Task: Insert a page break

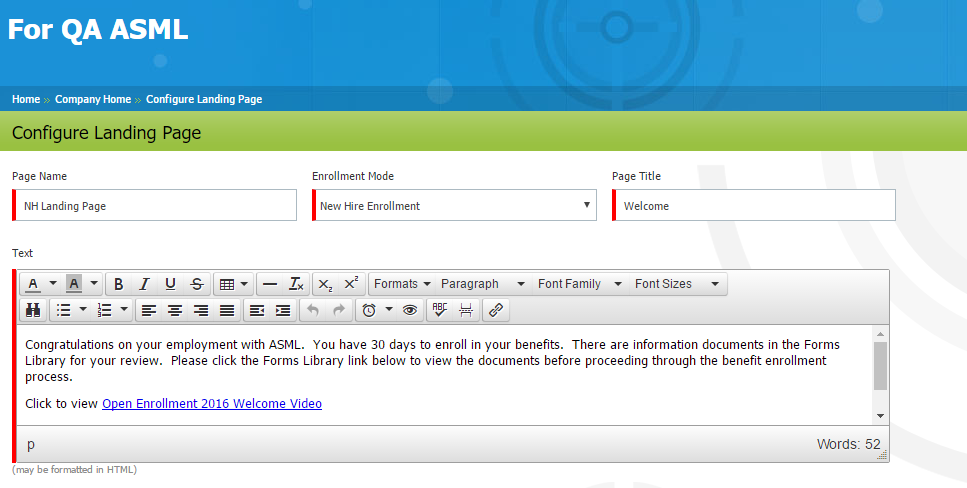Action: click(x=466, y=310)
